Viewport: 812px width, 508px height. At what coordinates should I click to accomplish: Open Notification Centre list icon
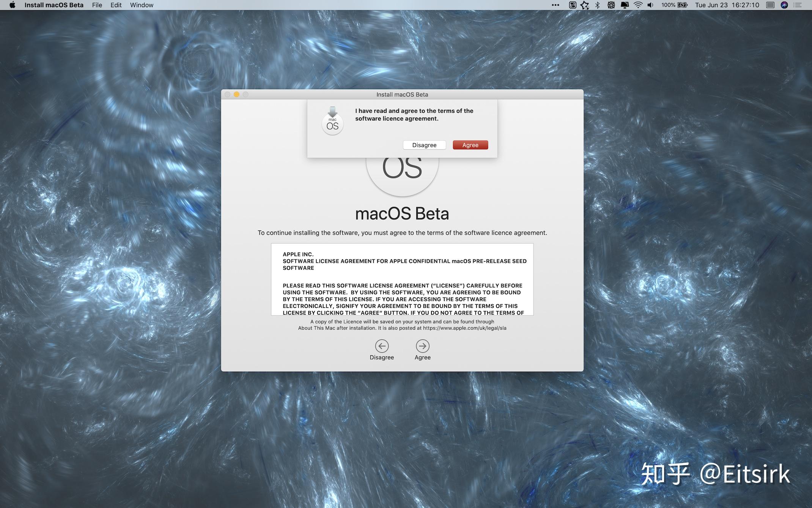[798, 5]
